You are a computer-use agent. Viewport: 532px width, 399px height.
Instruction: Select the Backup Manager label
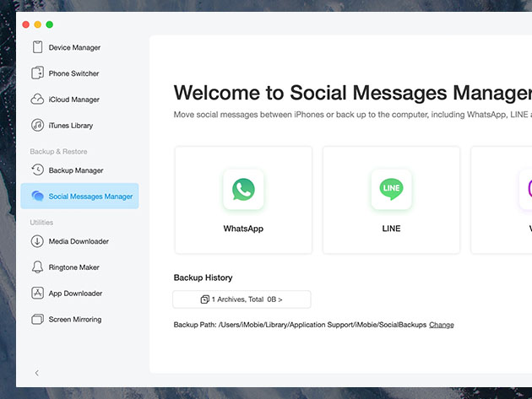click(76, 170)
